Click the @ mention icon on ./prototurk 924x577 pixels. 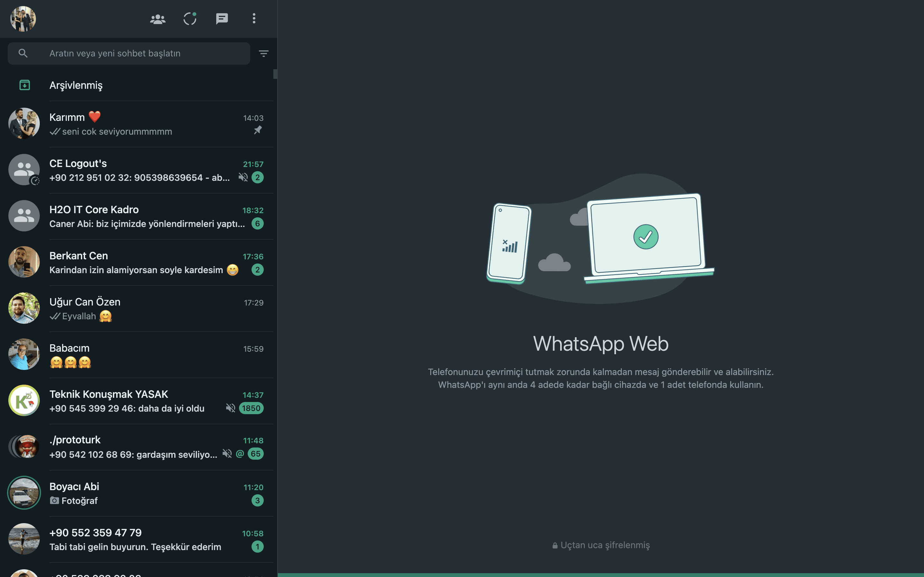[240, 454]
